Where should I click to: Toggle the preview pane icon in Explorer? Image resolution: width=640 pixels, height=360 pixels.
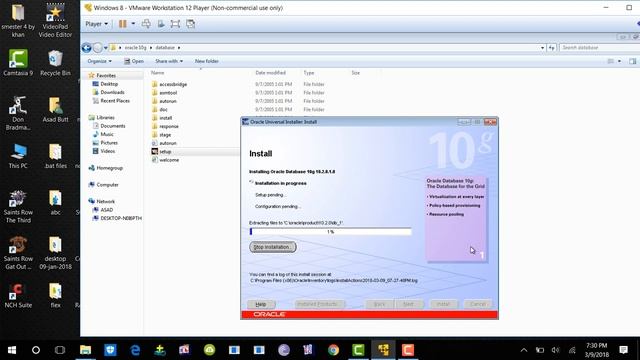click(632, 61)
